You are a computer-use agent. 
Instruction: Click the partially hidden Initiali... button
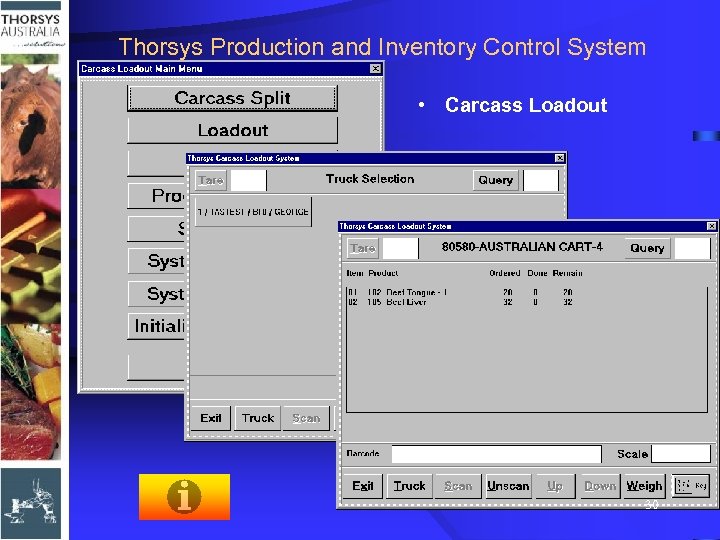click(156, 326)
